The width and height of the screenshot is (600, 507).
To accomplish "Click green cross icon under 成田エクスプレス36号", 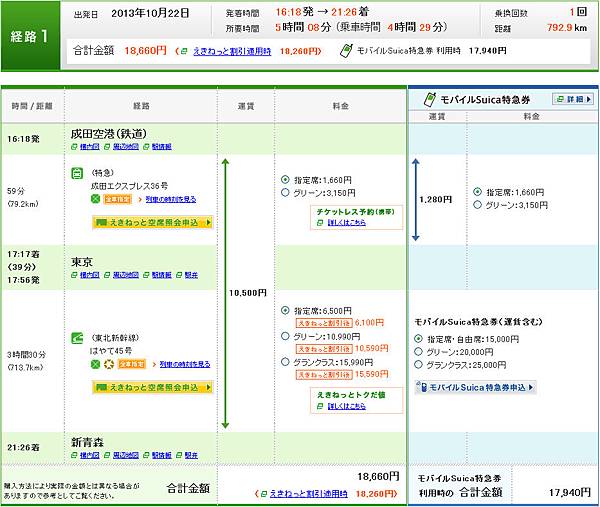I will [x=96, y=199].
